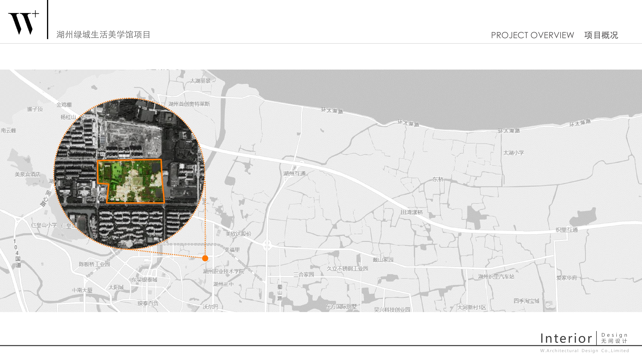Click the '银泰百货' map label

[x=148, y=303]
